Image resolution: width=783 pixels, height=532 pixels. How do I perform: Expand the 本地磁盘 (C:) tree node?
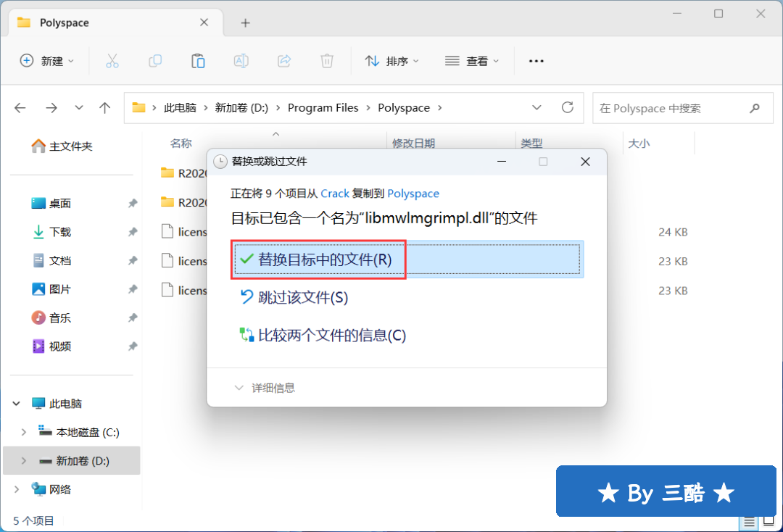(23, 432)
